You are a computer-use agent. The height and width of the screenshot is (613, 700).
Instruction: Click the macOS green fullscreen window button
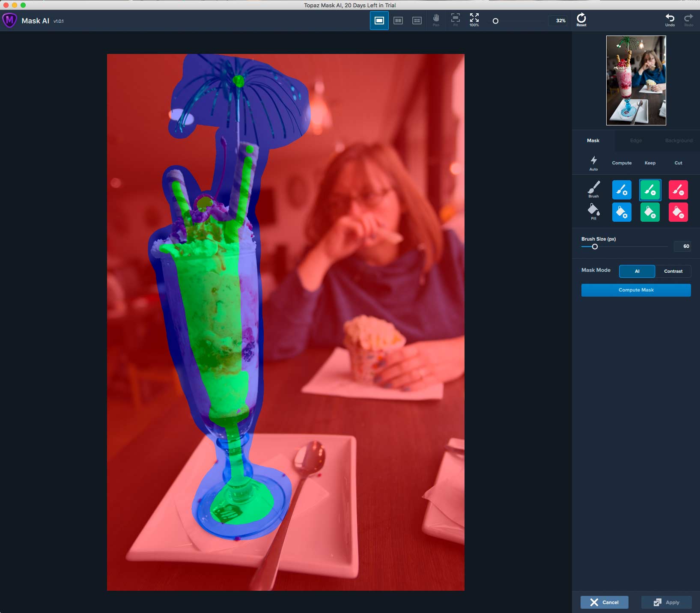[x=23, y=5]
